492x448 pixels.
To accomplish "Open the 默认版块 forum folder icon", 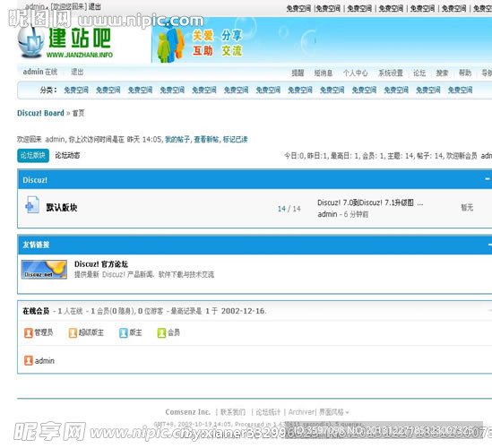I will pyautogui.click(x=32, y=204).
